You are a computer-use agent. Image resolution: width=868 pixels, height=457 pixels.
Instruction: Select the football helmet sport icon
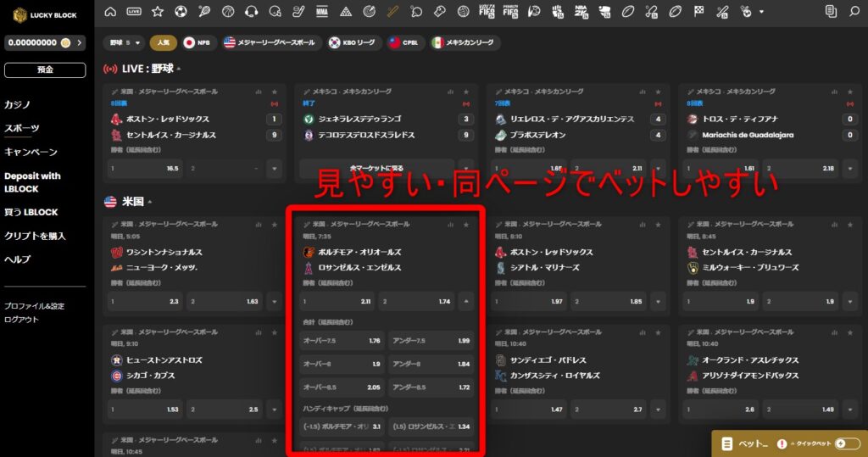pyautogui.click(x=275, y=12)
